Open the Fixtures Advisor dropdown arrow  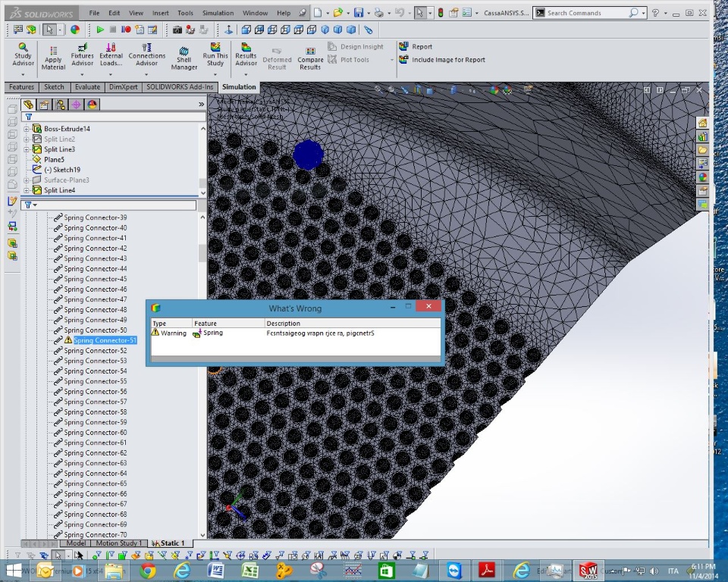pyautogui.click(x=82, y=74)
